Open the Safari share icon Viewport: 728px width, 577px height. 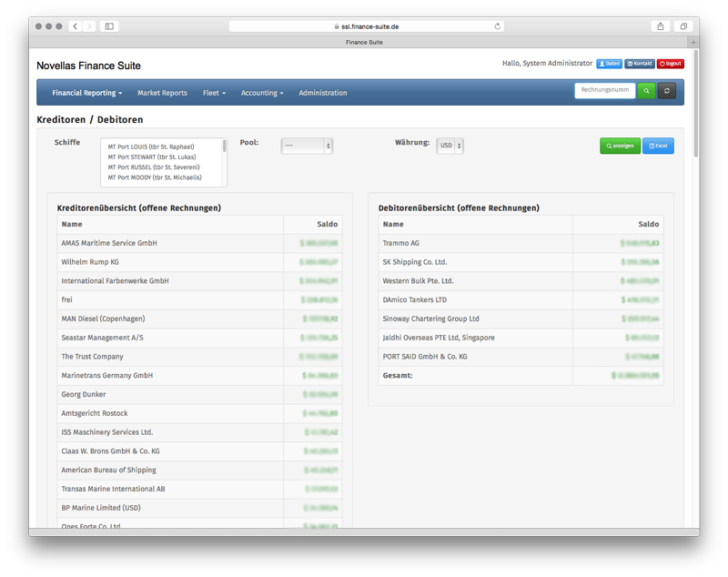tap(661, 26)
